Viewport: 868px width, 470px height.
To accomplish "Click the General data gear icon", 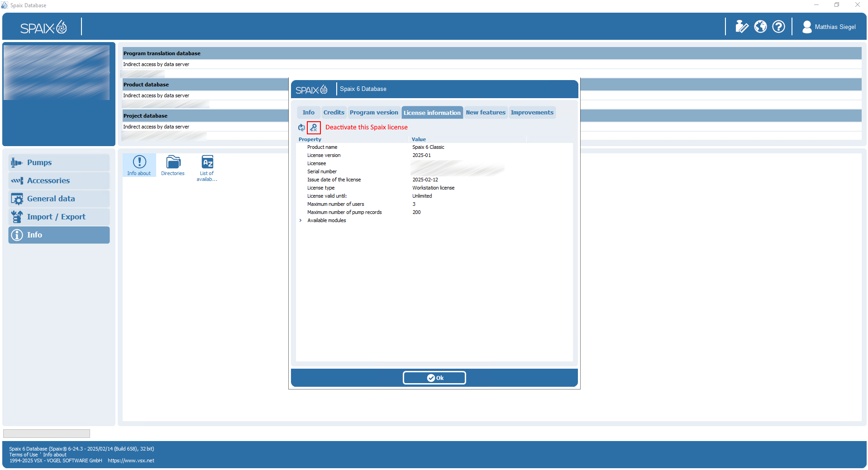I will (x=17, y=199).
